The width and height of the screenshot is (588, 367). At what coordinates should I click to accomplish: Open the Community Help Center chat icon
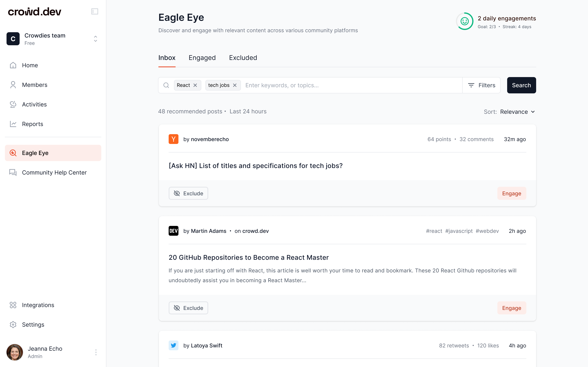tap(13, 172)
